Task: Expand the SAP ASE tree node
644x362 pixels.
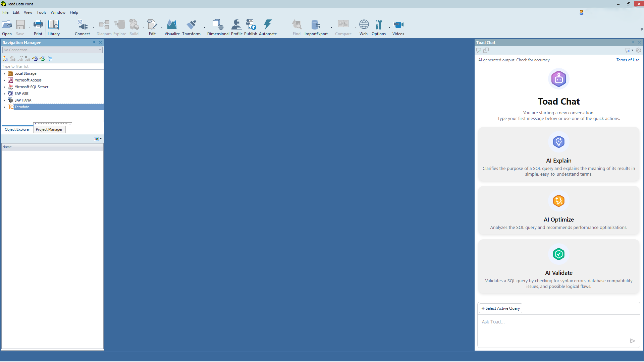Action: pos(4,94)
